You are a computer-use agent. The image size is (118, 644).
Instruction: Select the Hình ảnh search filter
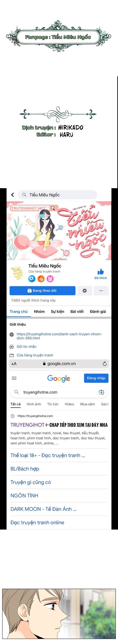(34, 404)
